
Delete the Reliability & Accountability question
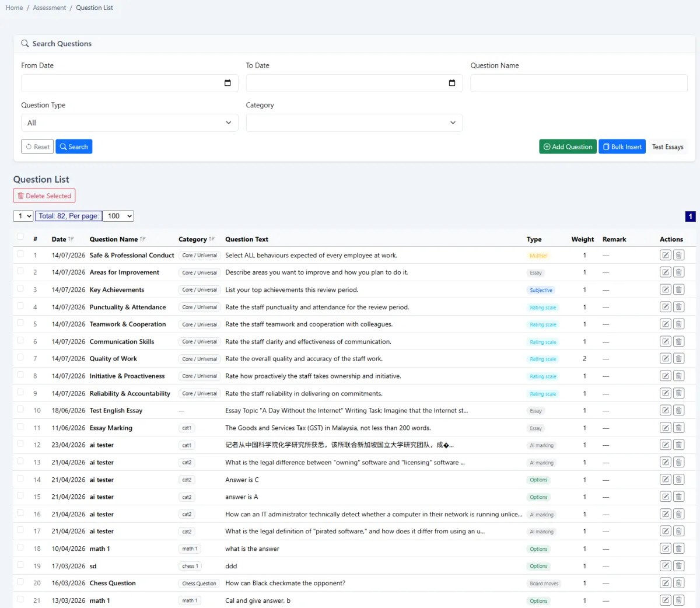pos(678,393)
